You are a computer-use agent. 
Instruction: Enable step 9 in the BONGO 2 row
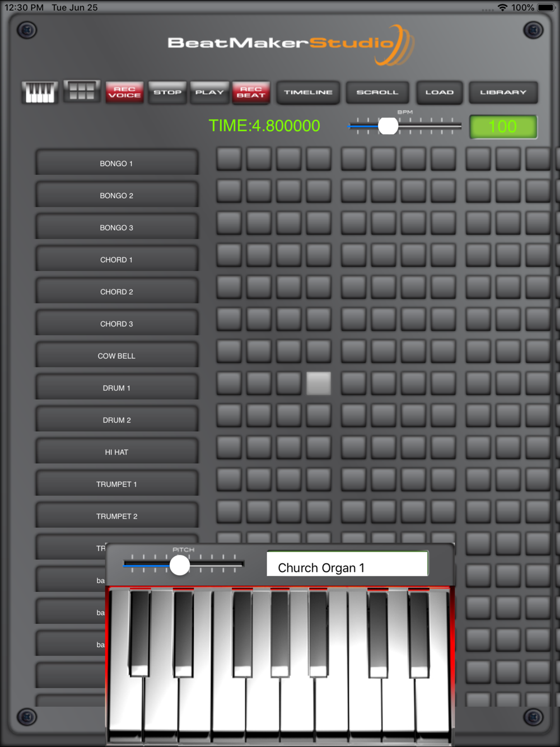coord(478,191)
